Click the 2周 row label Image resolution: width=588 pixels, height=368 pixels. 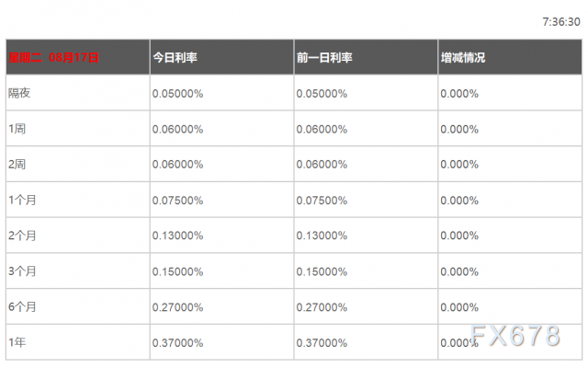click(17, 164)
